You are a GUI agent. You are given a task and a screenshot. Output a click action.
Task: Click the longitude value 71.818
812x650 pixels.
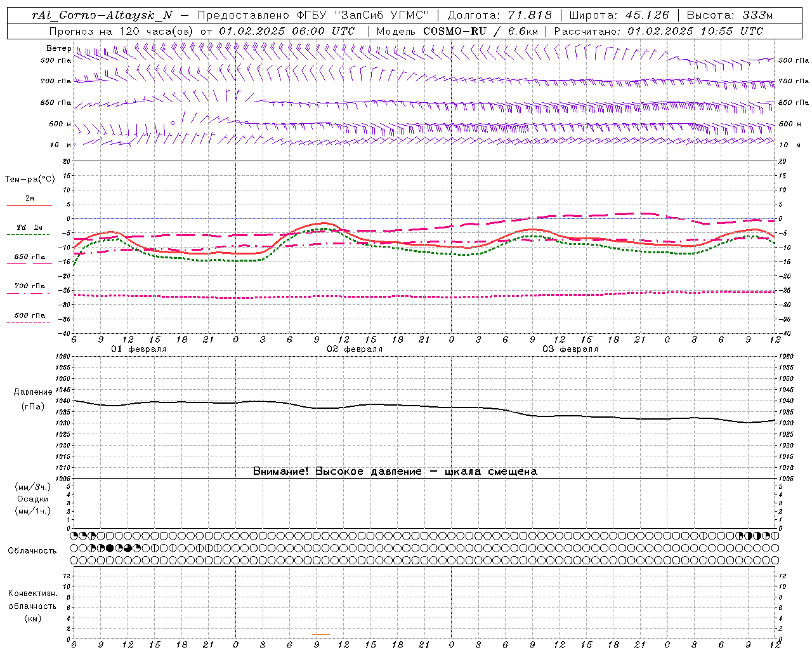pos(530,15)
